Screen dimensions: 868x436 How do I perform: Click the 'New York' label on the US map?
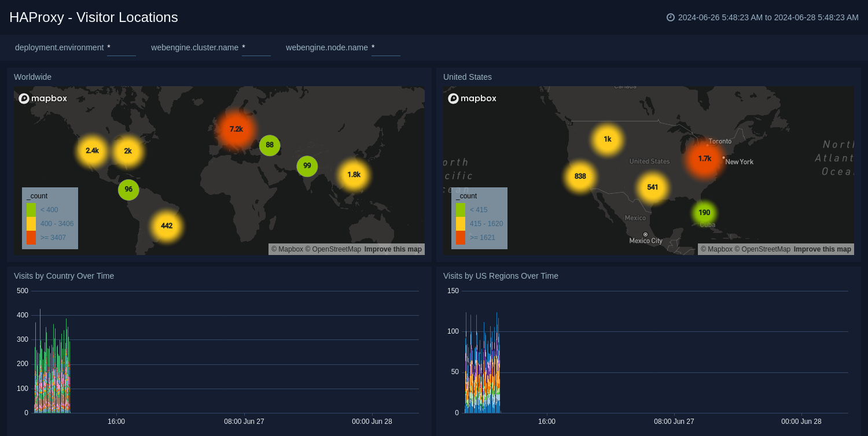coord(740,162)
